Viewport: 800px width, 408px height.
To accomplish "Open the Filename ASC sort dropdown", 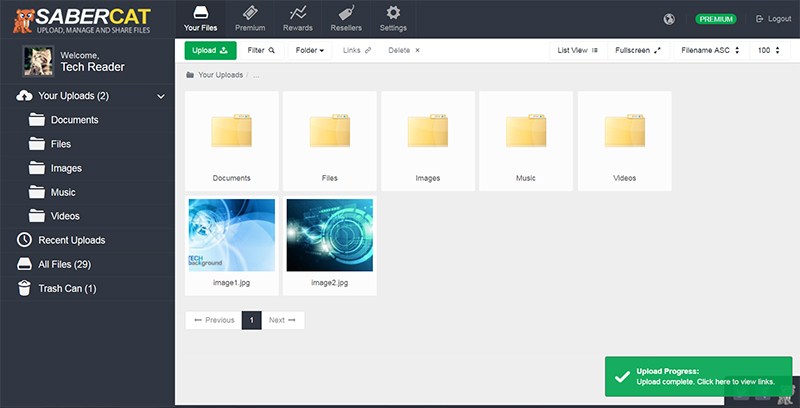I will [x=711, y=50].
